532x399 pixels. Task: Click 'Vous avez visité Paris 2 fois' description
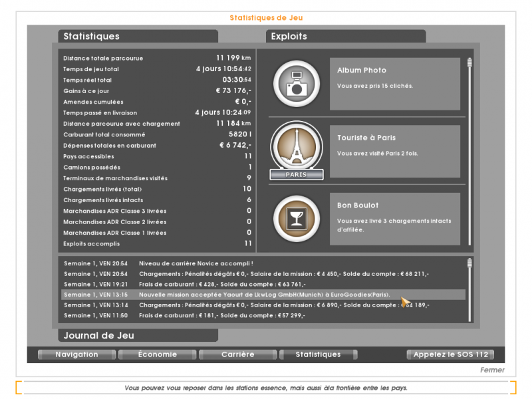377,154
